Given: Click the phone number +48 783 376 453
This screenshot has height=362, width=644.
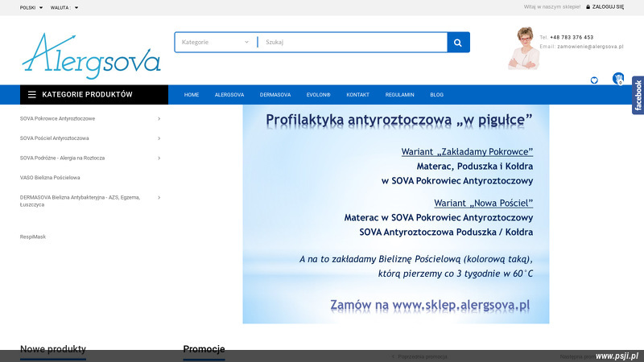Looking at the screenshot, I should pyautogui.click(x=572, y=37).
